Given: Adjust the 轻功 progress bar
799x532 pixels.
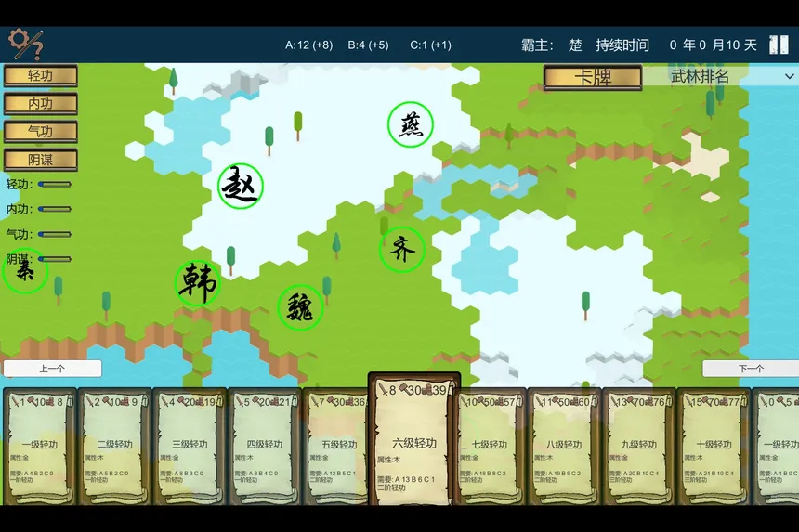Looking at the screenshot, I should click(x=55, y=184).
